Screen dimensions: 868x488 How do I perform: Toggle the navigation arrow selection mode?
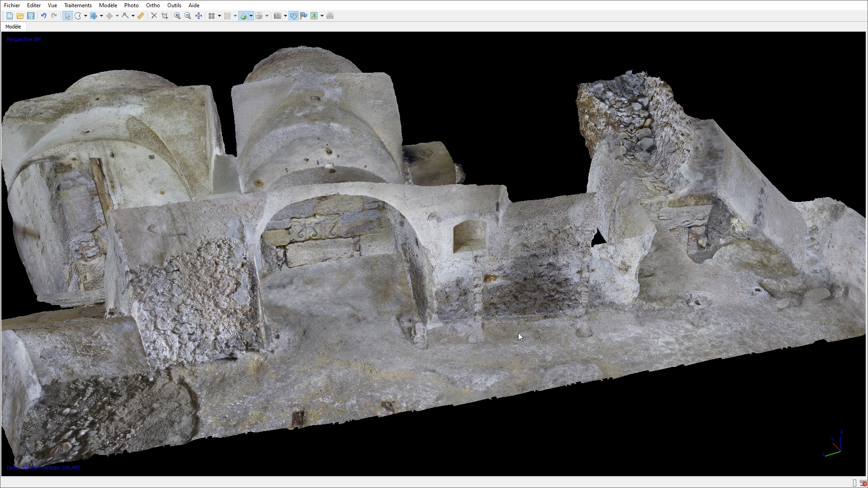click(x=67, y=16)
